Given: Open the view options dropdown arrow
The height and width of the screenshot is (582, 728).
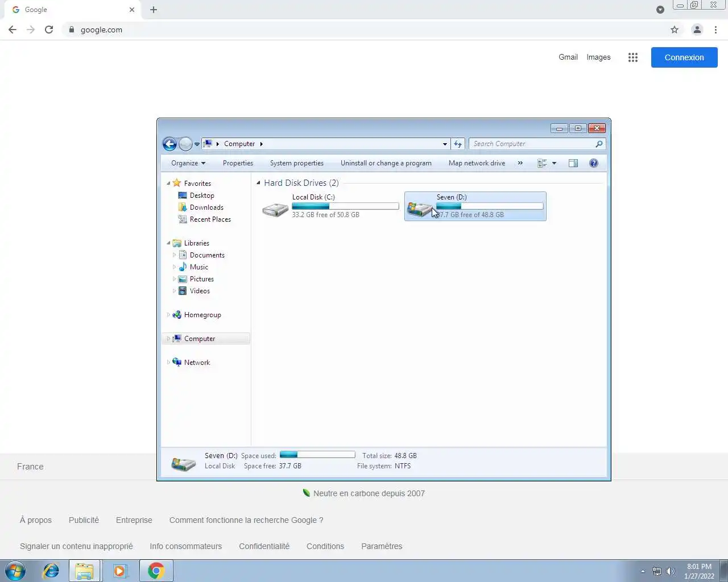Looking at the screenshot, I should pyautogui.click(x=554, y=163).
